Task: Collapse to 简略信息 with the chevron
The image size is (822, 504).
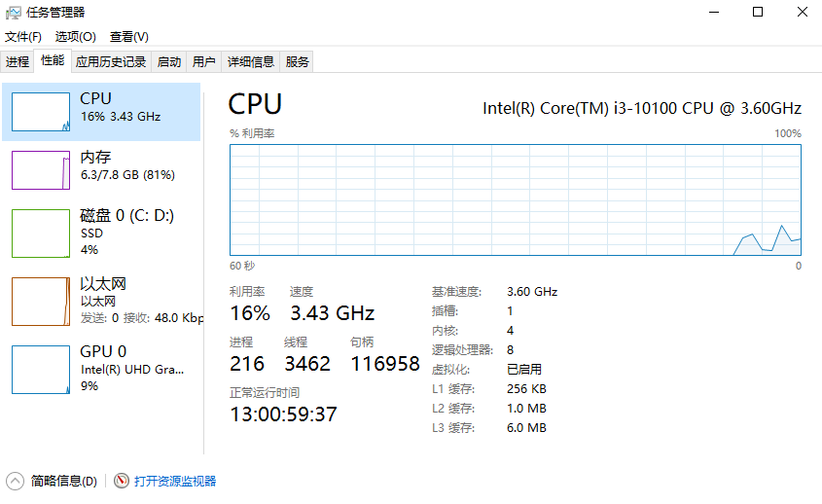Action: coord(16,481)
